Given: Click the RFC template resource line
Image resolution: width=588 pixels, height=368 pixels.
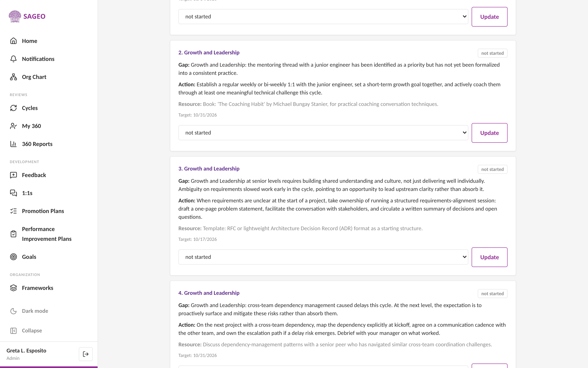Looking at the screenshot, I should pos(300,229).
